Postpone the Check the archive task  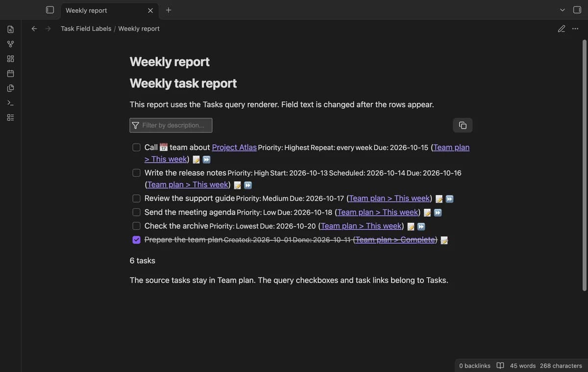(x=421, y=226)
